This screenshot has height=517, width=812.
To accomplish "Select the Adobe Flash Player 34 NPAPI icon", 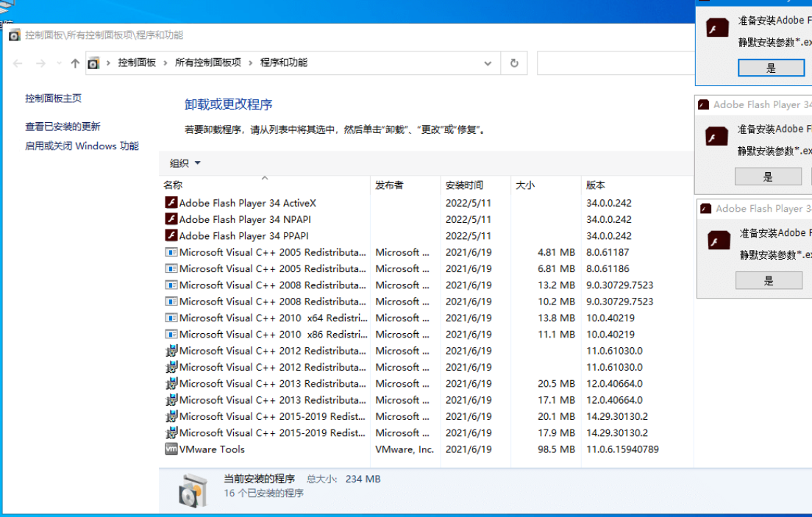I will point(171,219).
